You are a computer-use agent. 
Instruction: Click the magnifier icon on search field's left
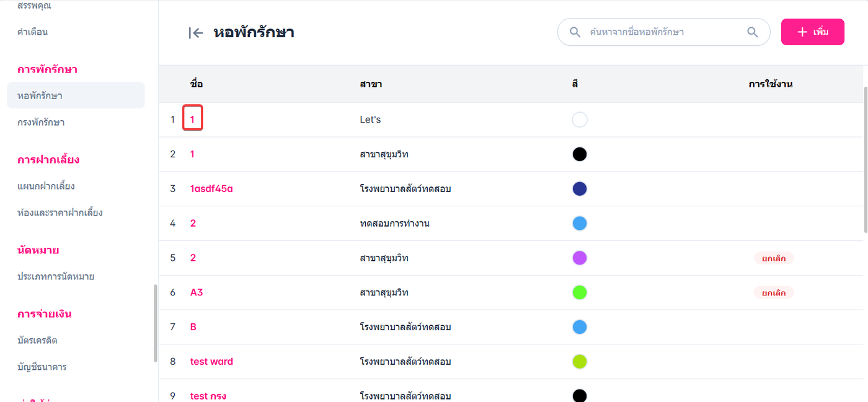click(575, 32)
